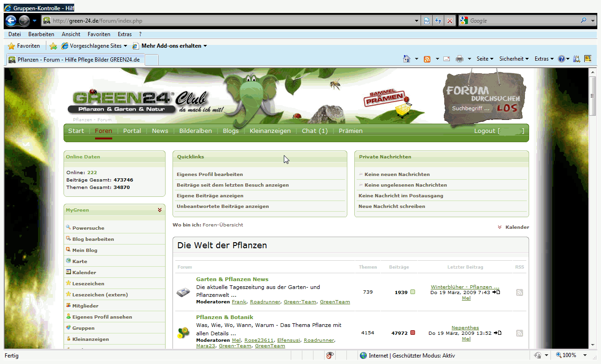Click the printer icon in toolbar
This screenshot has width=601, height=364.
point(460,59)
